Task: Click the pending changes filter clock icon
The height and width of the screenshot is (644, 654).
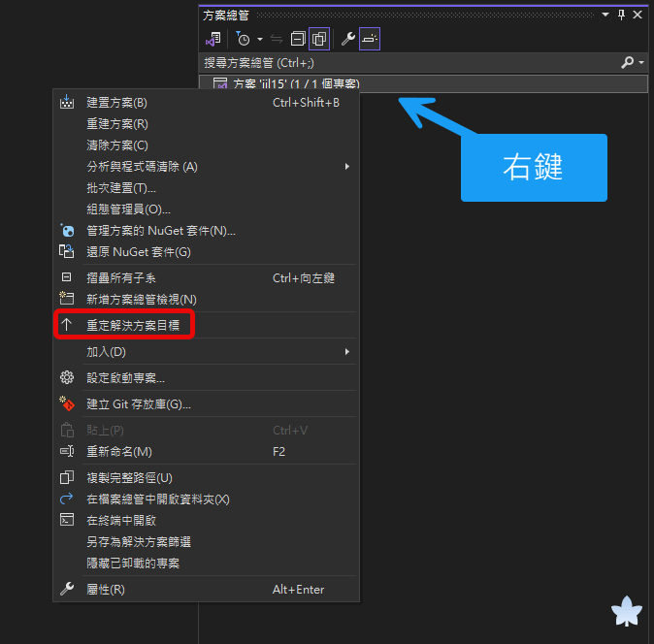Action: 243,39
